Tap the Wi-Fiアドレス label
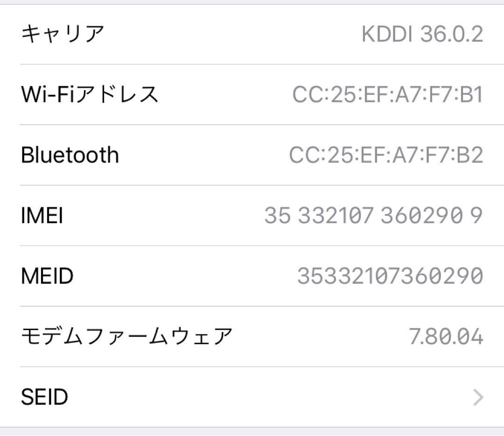The image size is (504, 436). point(90,93)
